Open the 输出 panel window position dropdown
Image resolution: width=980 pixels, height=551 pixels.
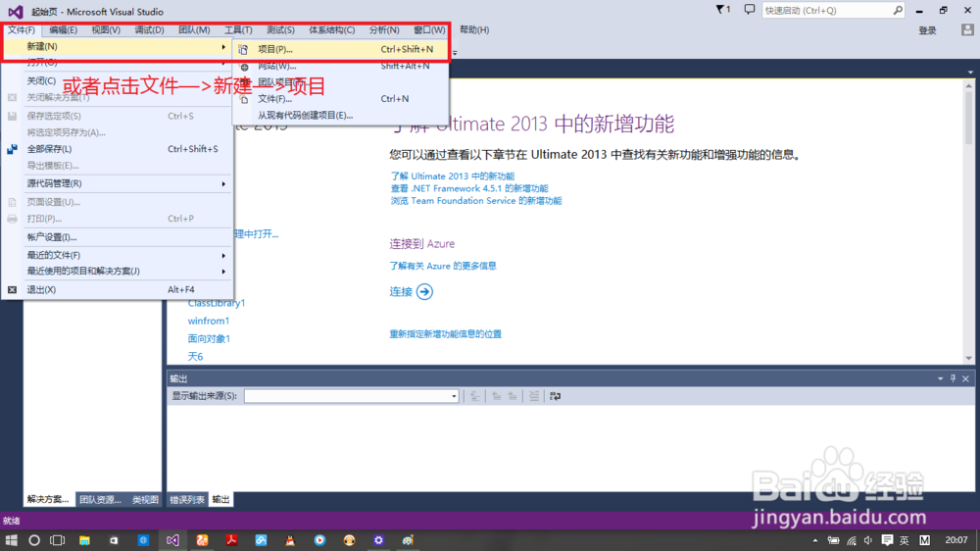940,378
